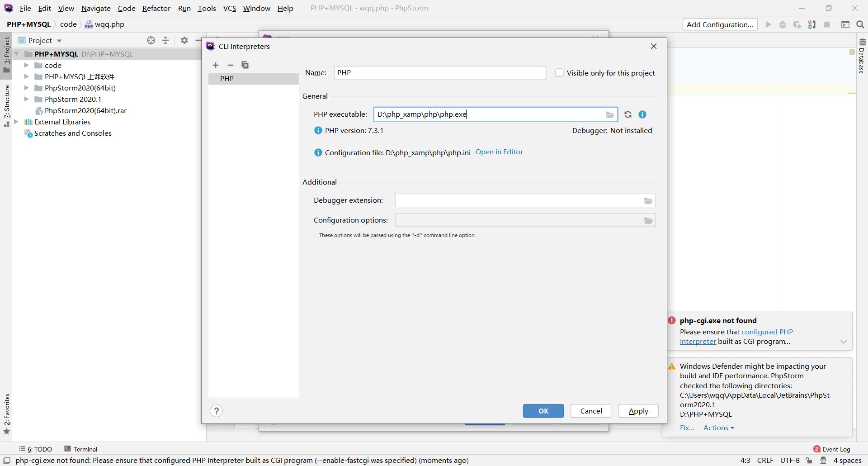Click Search Everywhere magnifier icon
Image resolution: width=868 pixels, height=466 pixels.
coord(860,24)
